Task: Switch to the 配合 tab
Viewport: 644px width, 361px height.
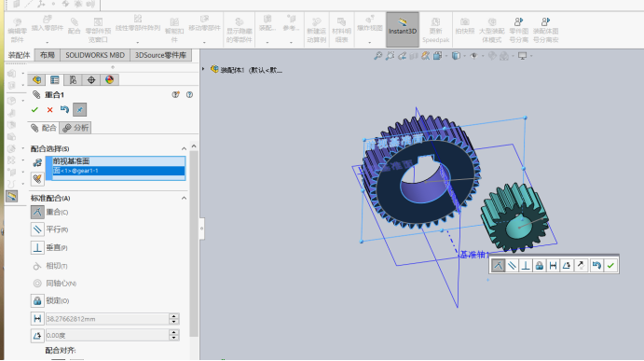Action: [x=44, y=128]
